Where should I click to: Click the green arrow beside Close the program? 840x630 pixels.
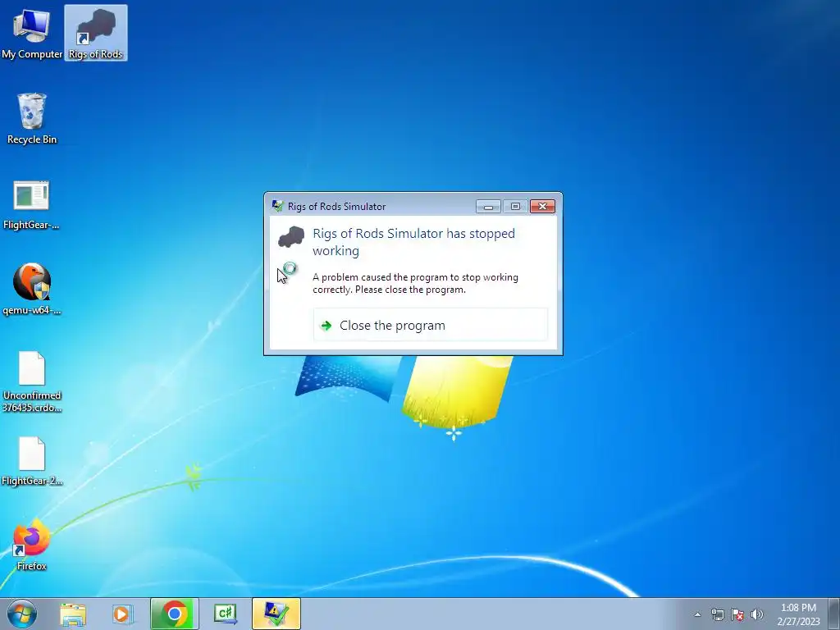[326, 325]
